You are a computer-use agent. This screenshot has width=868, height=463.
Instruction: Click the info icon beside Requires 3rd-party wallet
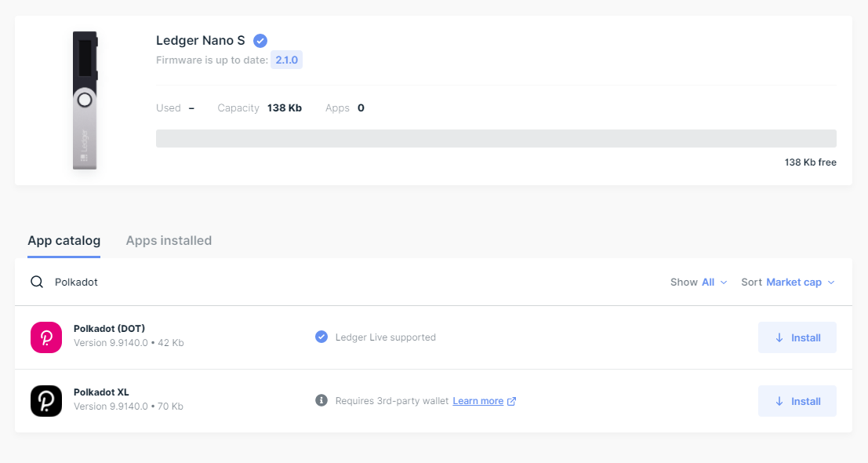[321, 400]
